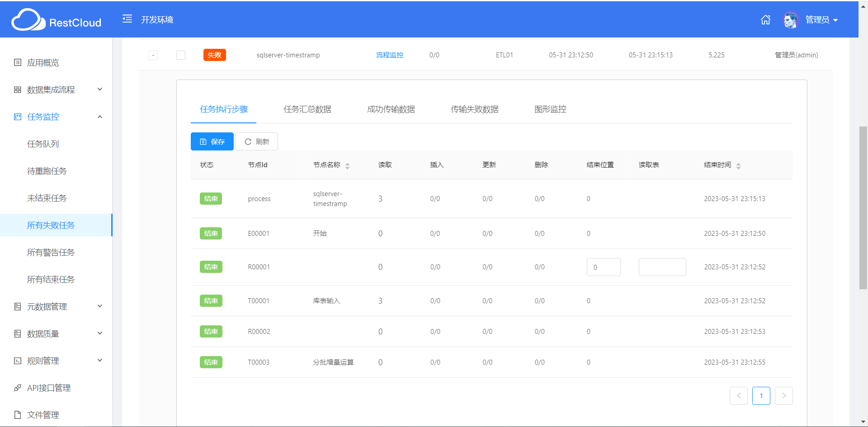Click the 5.225 duration cell
The width and height of the screenshot is (868, 427).
point(717,55)
